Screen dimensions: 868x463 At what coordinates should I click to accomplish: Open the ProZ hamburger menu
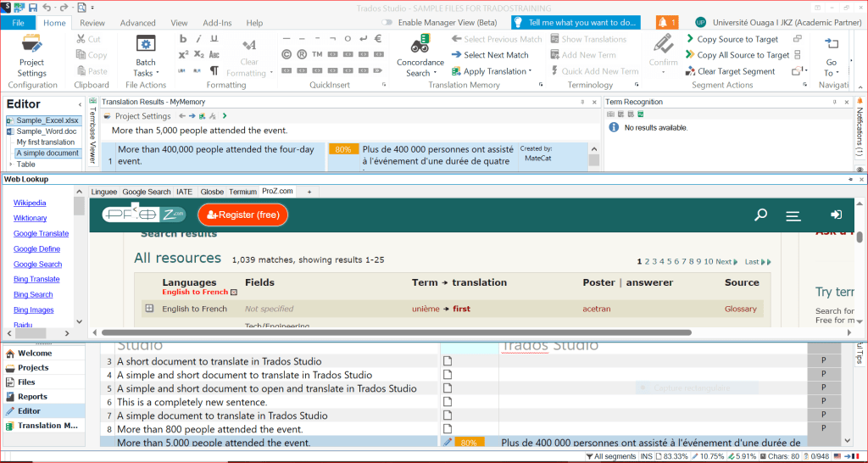pyautogui.click(x=793, y=216)
